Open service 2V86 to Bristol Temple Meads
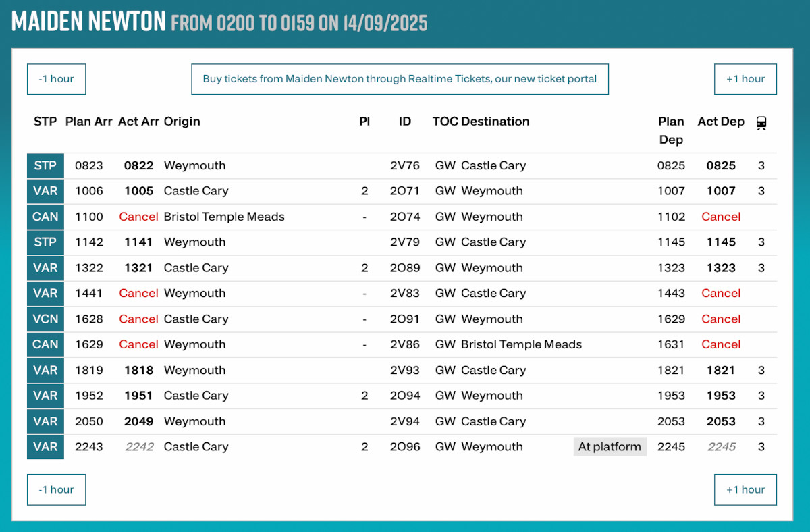 [x=405, y=344]
